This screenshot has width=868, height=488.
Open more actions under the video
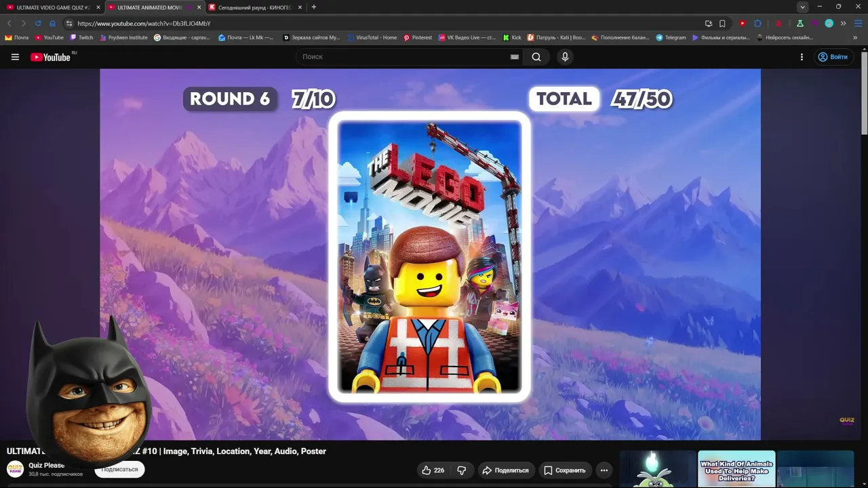tap(604, 470)
